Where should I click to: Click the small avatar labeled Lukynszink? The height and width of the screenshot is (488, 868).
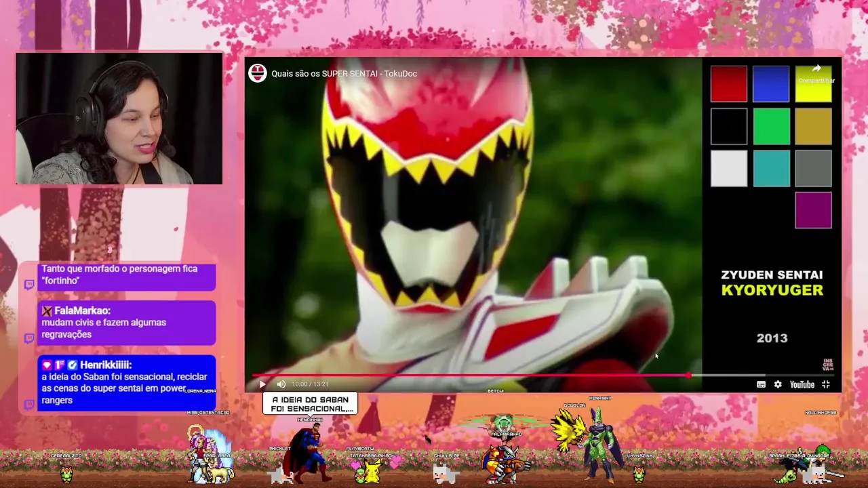(x=638, y=473)
